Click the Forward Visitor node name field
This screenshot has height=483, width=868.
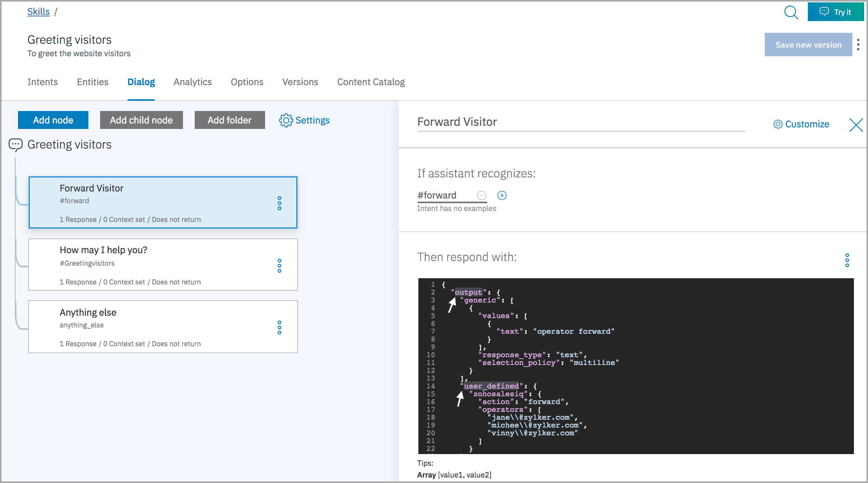pyautogui.click(x=508, y=122)
